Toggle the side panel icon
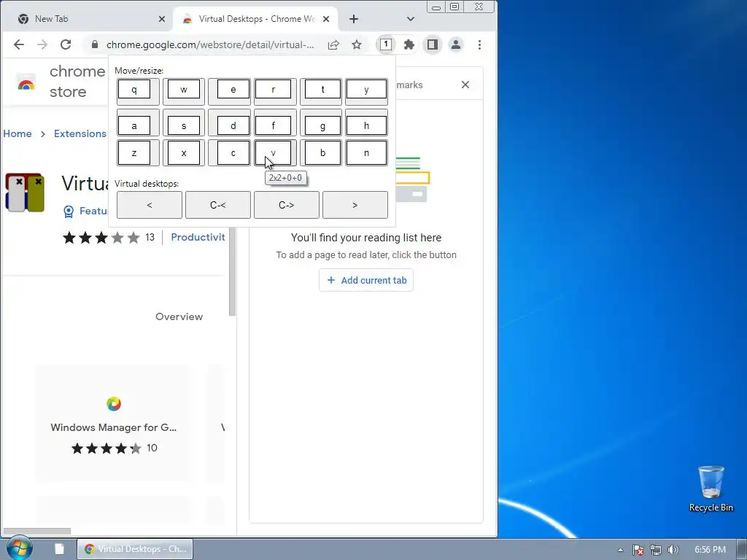Screen dimensions: 747x560 click(x=432, y=44)
